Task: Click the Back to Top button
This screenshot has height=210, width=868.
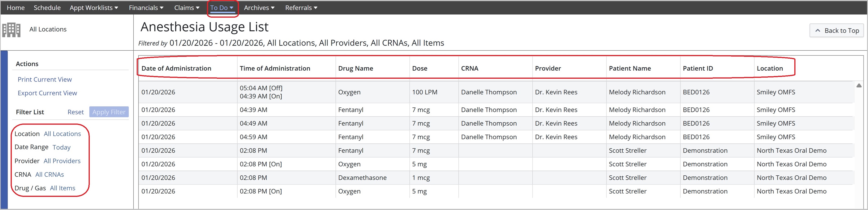Action: [836, 31]
